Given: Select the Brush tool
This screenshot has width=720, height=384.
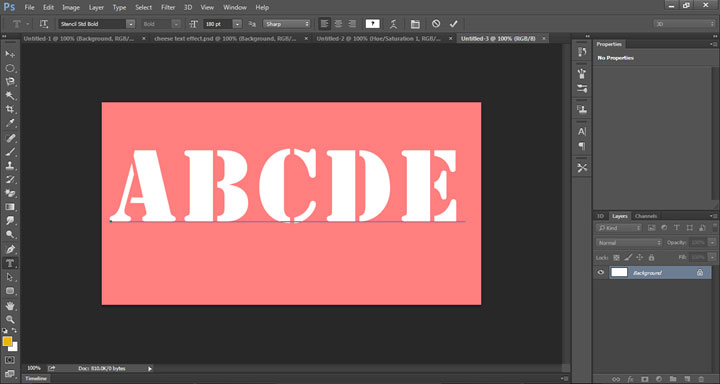Looking at the screenshot, I should tap(10, 152).
